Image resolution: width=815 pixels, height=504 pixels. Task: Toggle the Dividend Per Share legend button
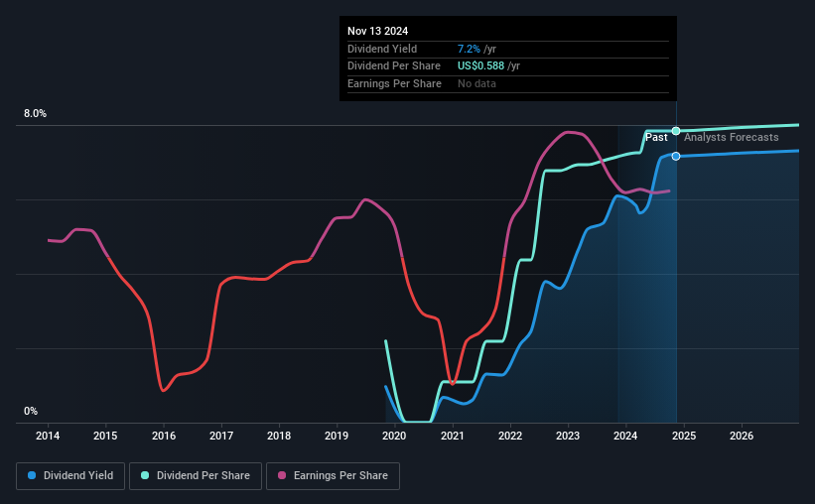(x=196, y=476)
